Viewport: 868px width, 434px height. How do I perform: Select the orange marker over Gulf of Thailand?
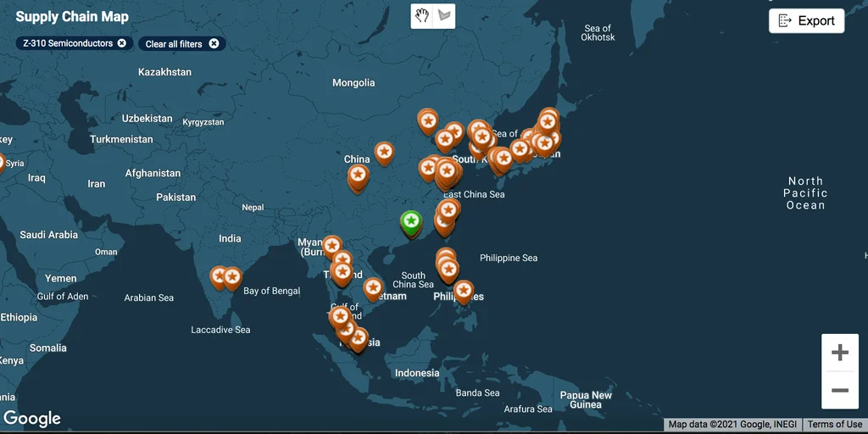click(x=340, y=319)
